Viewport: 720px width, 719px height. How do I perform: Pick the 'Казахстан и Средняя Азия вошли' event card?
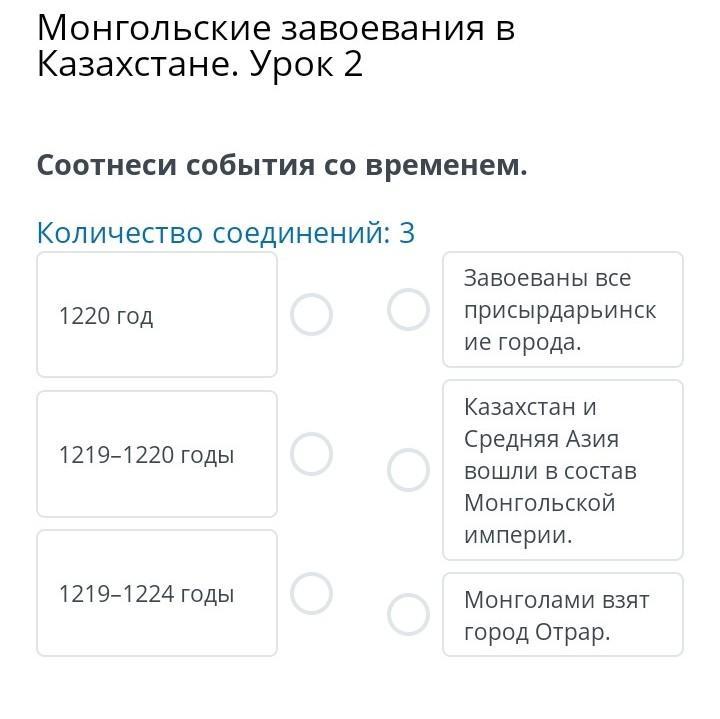coord(562,470)
